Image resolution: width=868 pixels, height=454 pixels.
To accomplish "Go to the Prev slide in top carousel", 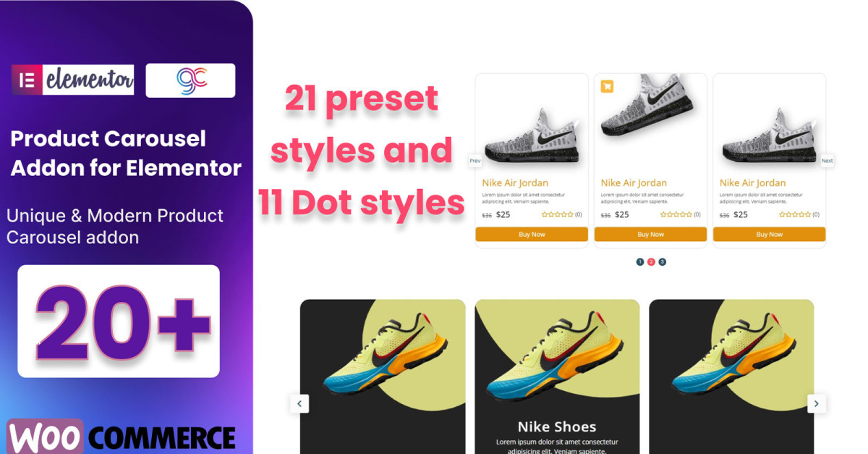I will pyautogui.click(x=475, y=161).
